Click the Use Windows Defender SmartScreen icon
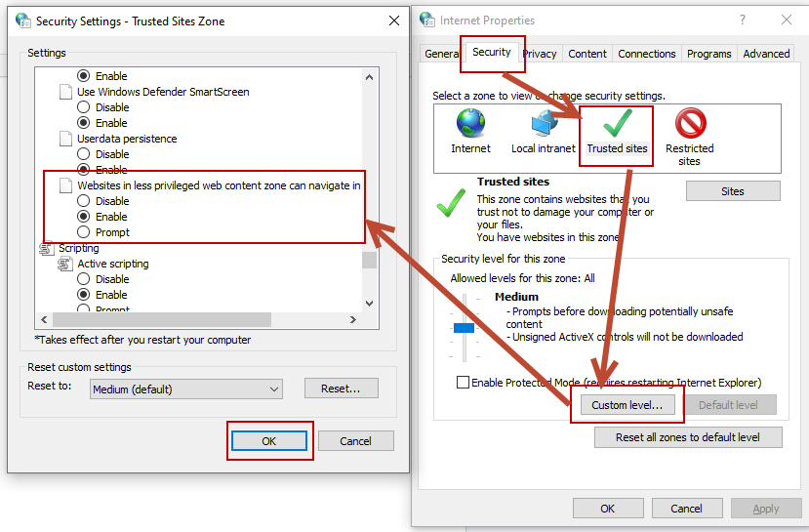 65,92
